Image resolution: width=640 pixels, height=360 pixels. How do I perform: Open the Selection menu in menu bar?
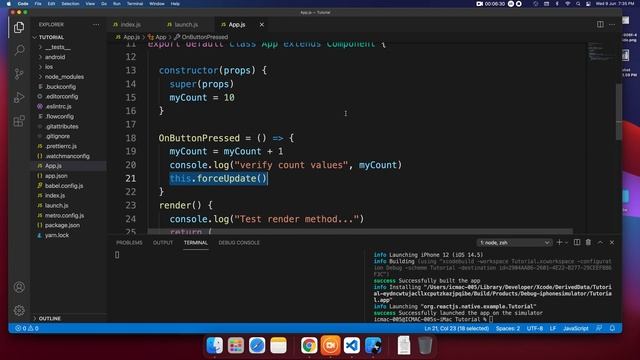pos(70,4)
